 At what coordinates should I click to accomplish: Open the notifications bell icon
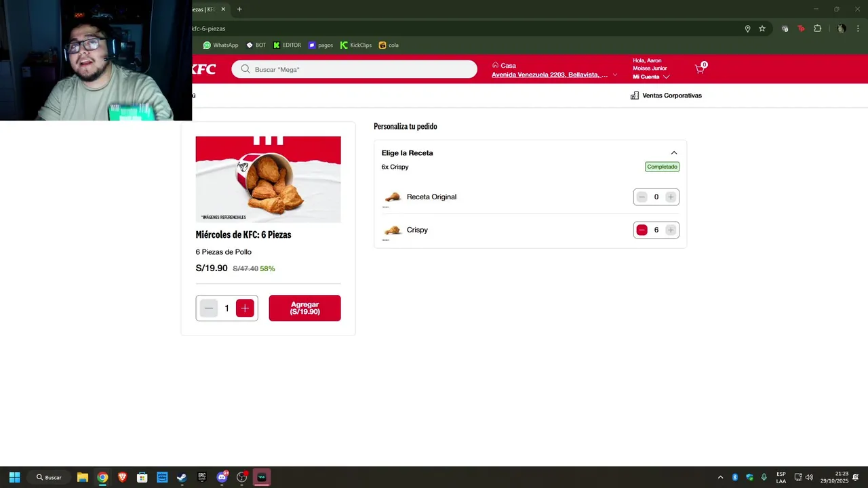coord(857,477)
